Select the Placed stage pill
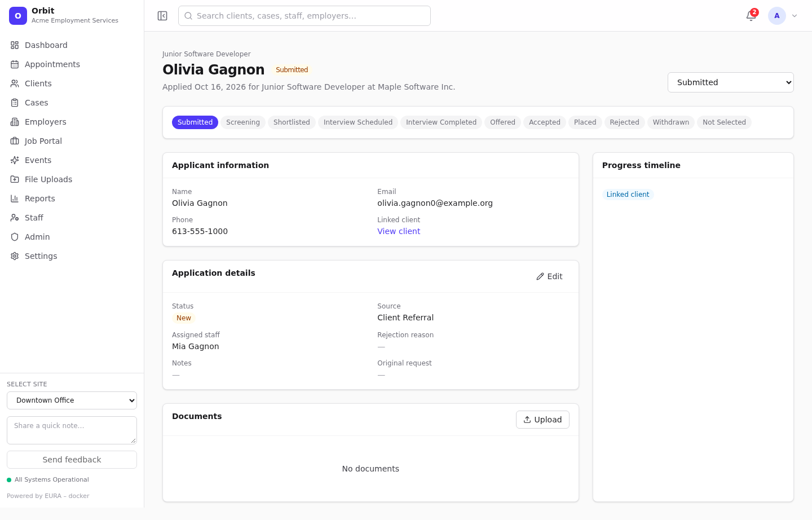 (x=585, y=122)
